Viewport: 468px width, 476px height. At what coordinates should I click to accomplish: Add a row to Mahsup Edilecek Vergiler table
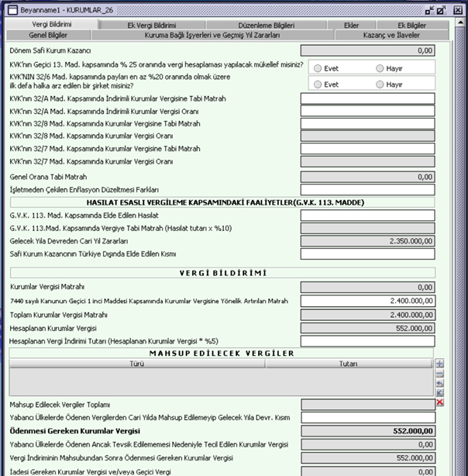pyautogui.click(x=439, y=364)
